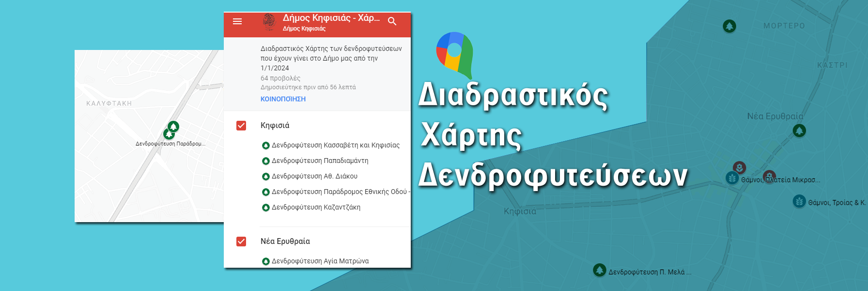Select Δενδροφύτευση Αγία Ματρώνα entry
Viewport: 868px width, 291px height.
[320, 261]
